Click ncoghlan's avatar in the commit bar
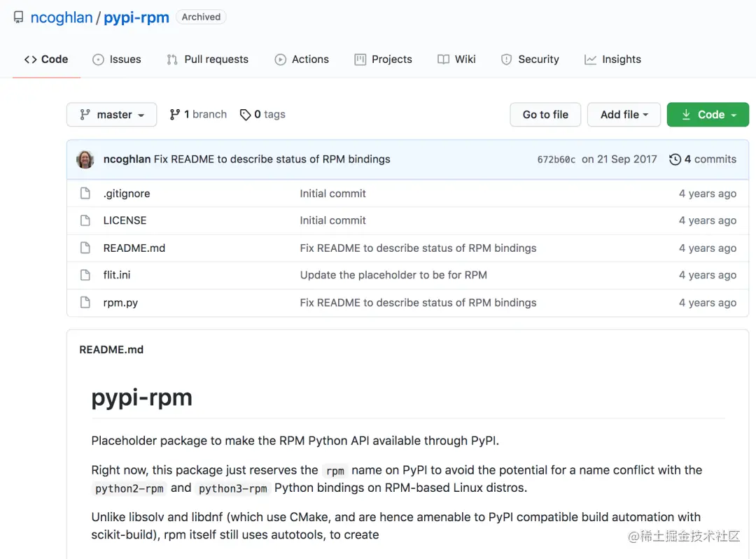The image size is (756, 559). pyautogui.click(x=85, y=160)
